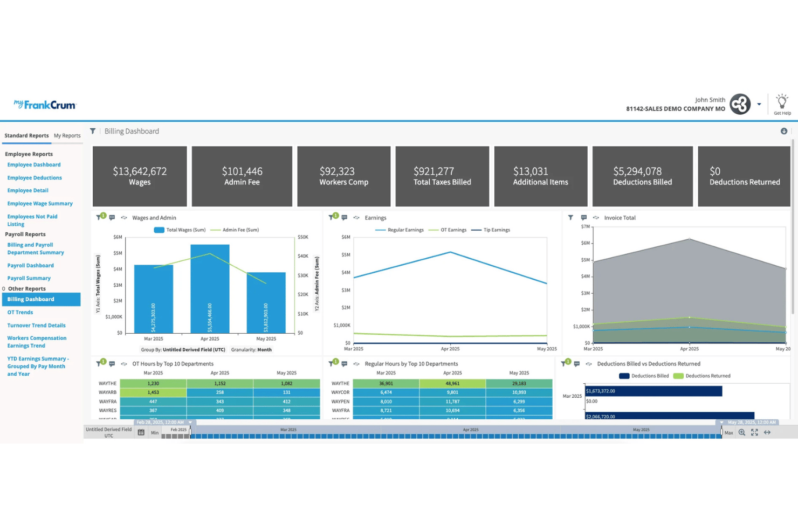The height and width of the screenshot is (532, 798).
Task: Open the Employee Dashboard report link
Action: click(x=34, y=165)
